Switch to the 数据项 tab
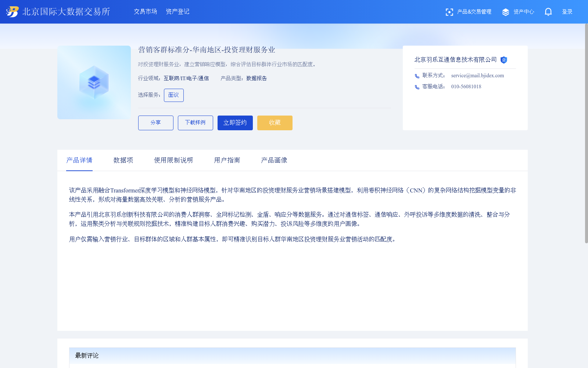Screen dimensions: 588x368 tap(123, 160)
